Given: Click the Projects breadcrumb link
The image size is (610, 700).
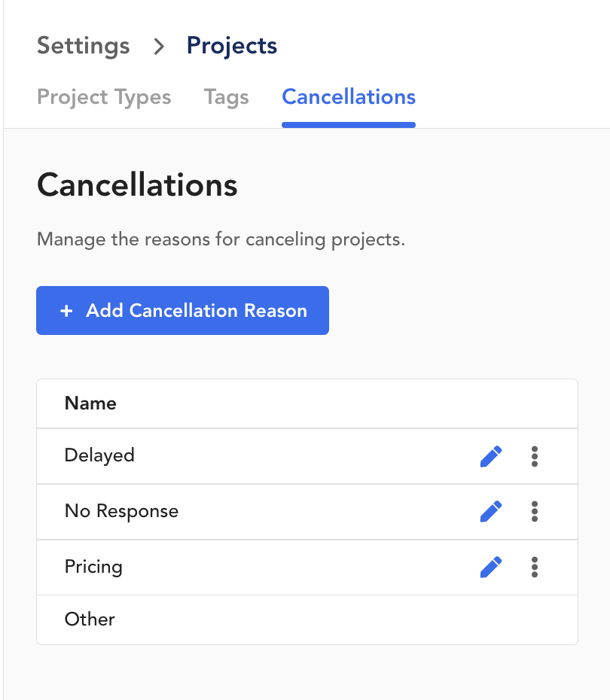Looking at the screenshot, I should (x=232, y=46).
